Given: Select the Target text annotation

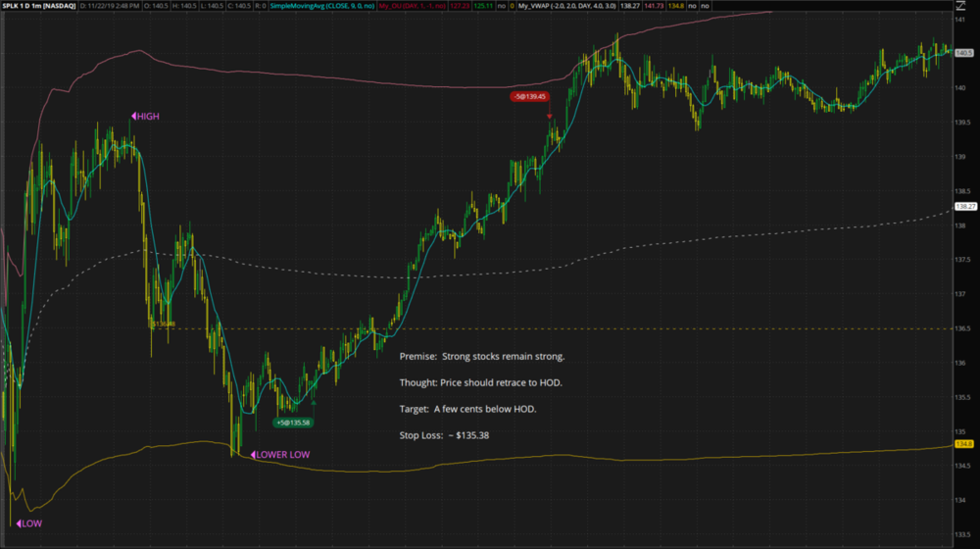Looking at the screenshot, I should tap(467, 407).
